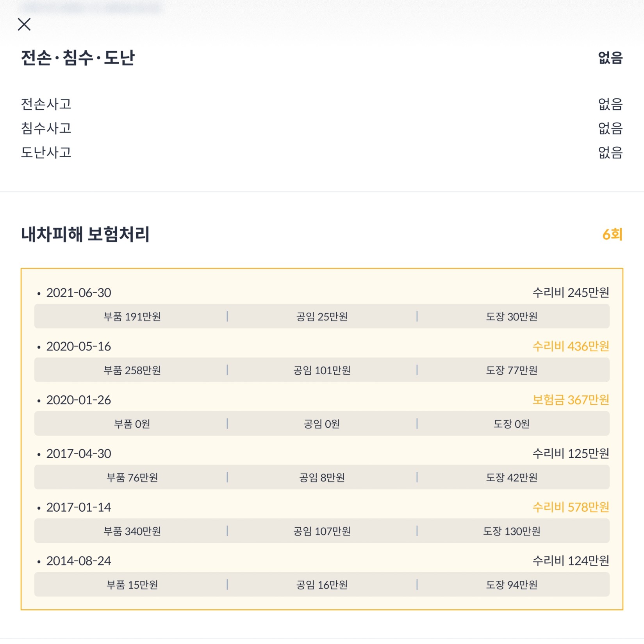Click the 보험금 367만원 amount

point(571,400)
